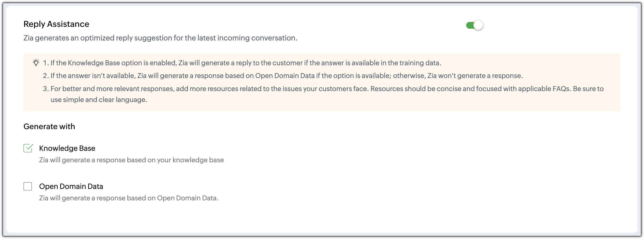Click the 'based on Open Domain Data.' description

point(129,198)
